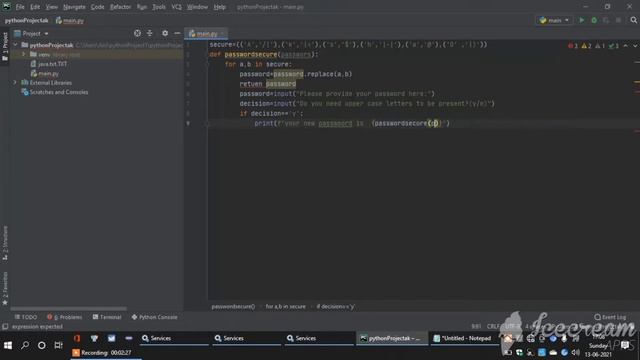This screenshot has height=360, width=640.
Task: Expand the venv folder
Action: (24, 54)
